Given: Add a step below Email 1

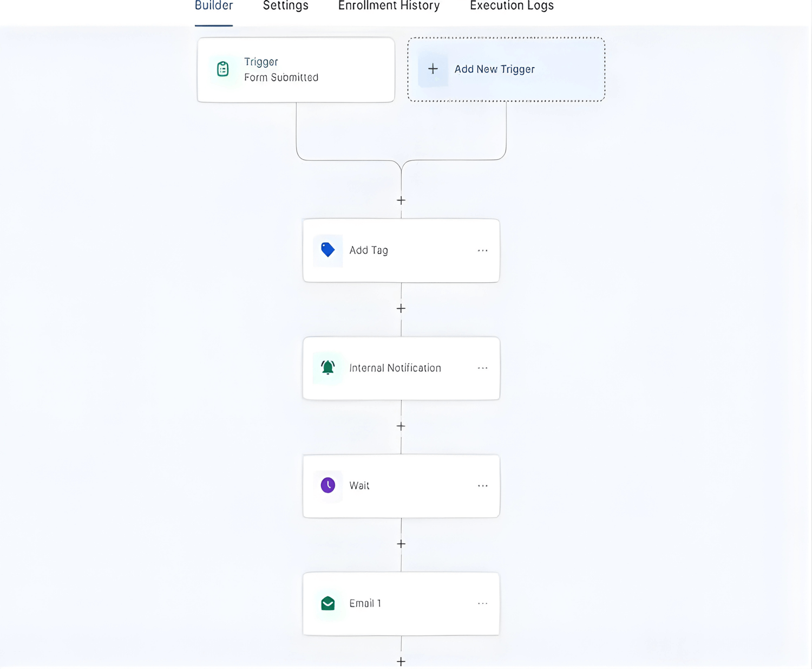Looking at the screenshot, I should [x=401, y=661].
